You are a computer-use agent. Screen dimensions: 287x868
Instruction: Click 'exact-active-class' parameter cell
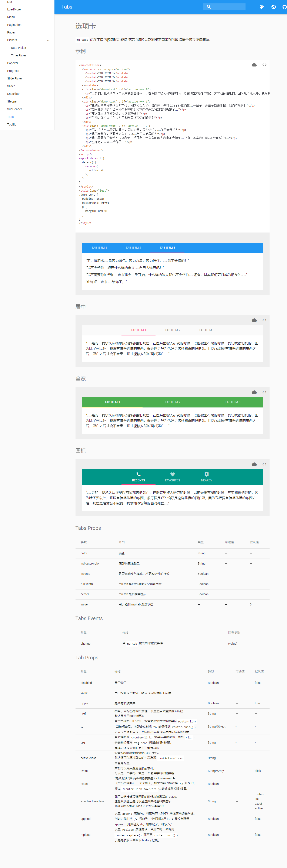coord(93,801)
